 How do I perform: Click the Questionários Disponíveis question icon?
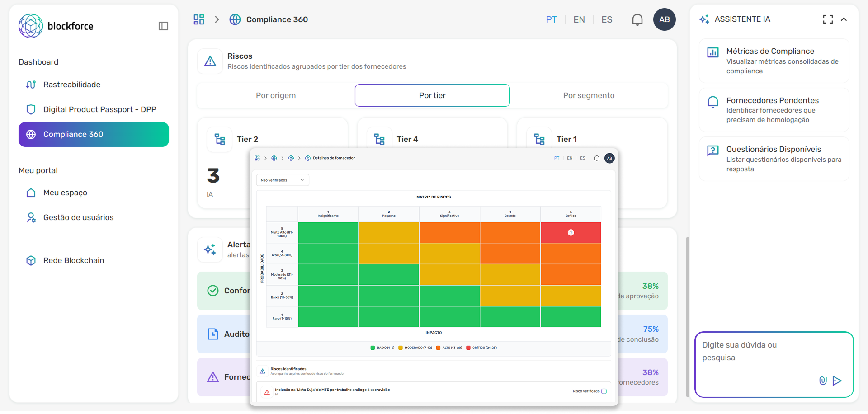[713, 151]
